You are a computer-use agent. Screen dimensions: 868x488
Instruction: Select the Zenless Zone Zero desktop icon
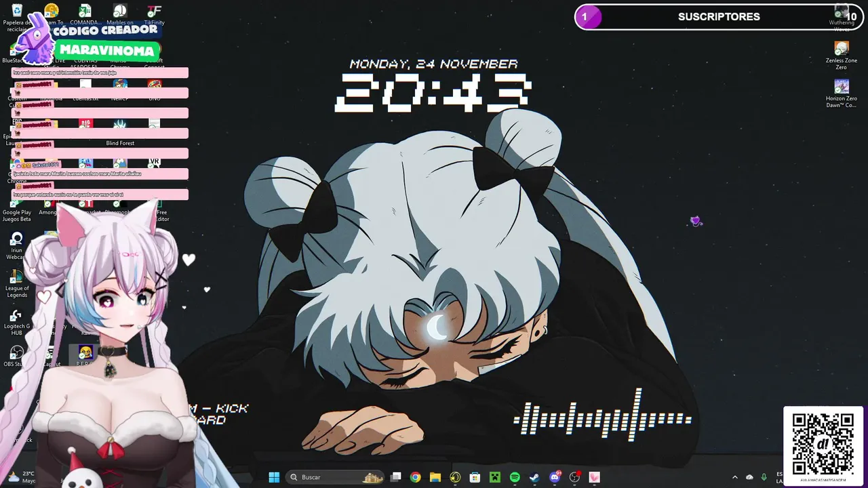point(842,56)
